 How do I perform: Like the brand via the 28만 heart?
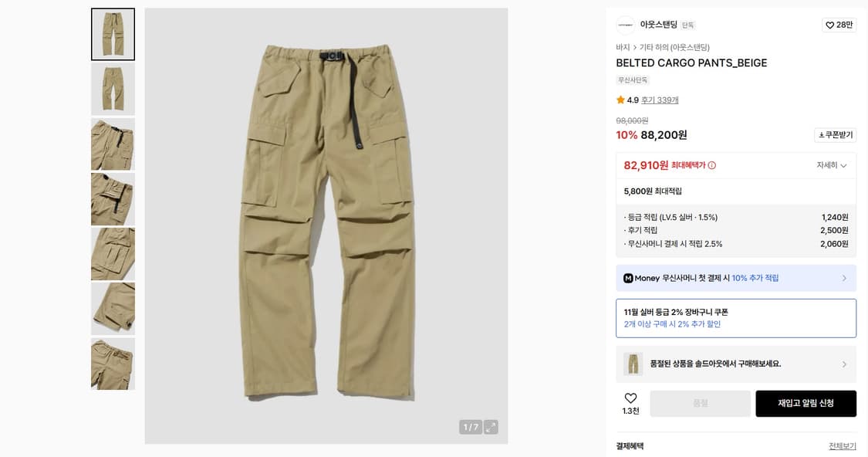839,25
